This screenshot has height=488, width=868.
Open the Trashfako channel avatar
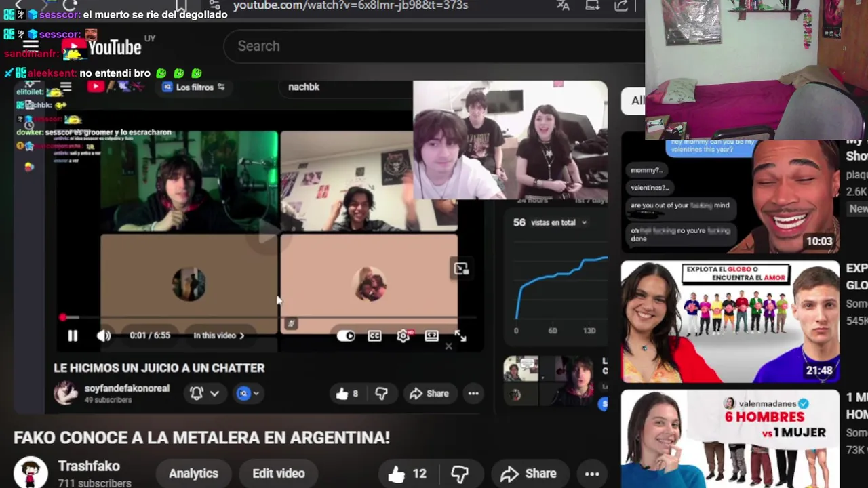31,472
